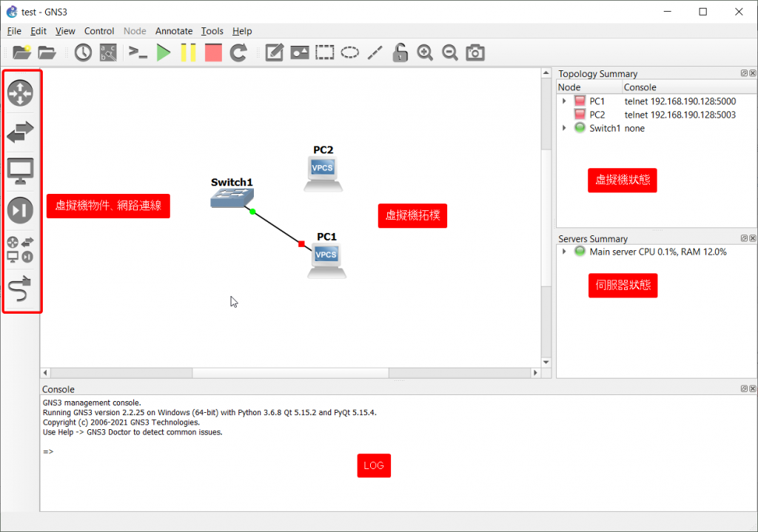Click canvas horizontal scrollbar right arrow
Screen dimensions: 758x532
(x=535, y=372)
